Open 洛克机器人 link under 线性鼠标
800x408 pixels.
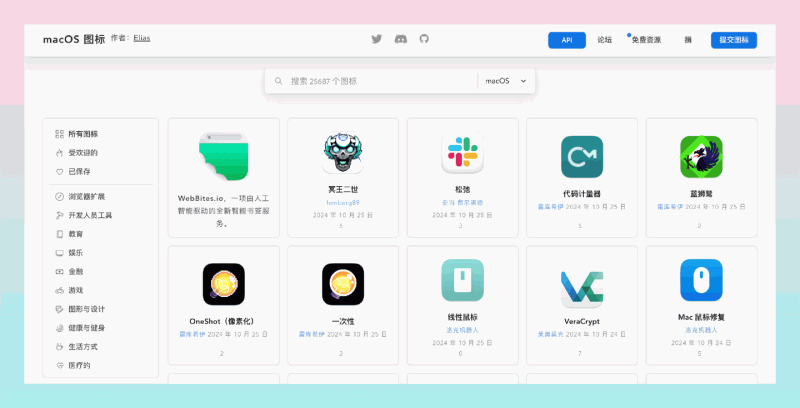click(x=462, y=330)
